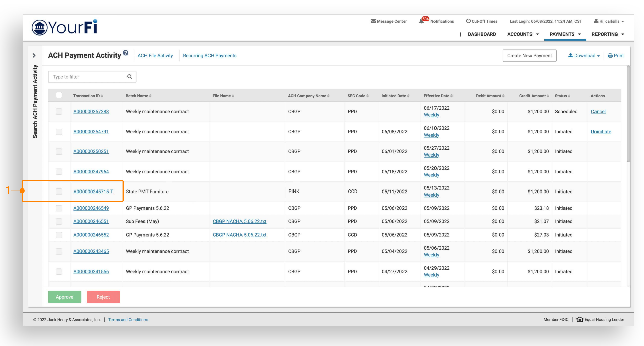
Task: View Cut-Off Times clock icon
Action: pyautogui.click(x=468, y=21)
